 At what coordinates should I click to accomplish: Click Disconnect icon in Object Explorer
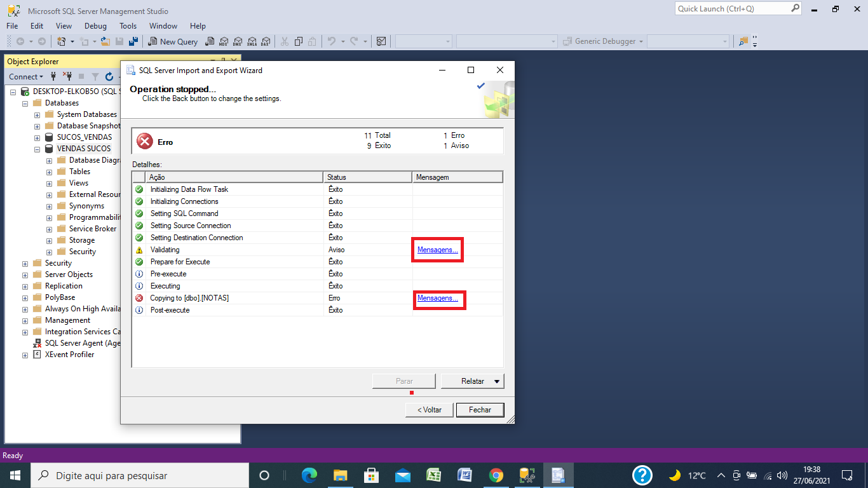(x=67, y=77)
